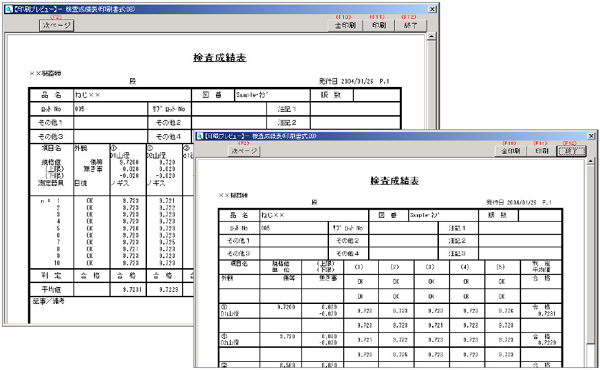Click issue date text in back window

pos(346,81)
